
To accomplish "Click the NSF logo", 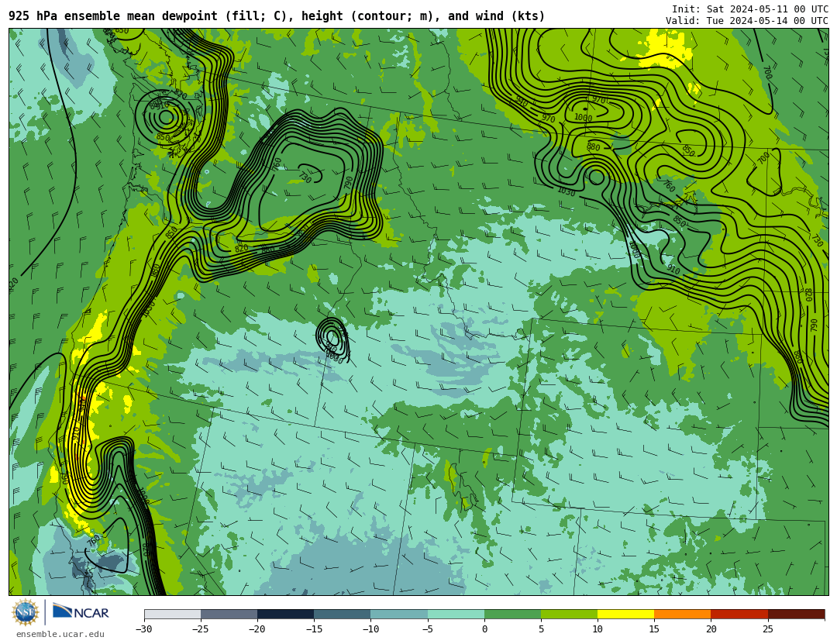I will pos(26,612).
